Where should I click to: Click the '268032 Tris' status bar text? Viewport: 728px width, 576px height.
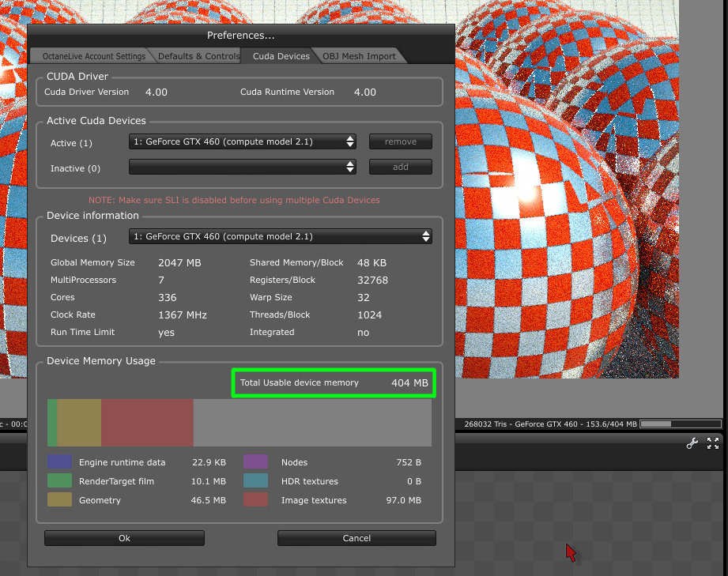coord(485,424)
